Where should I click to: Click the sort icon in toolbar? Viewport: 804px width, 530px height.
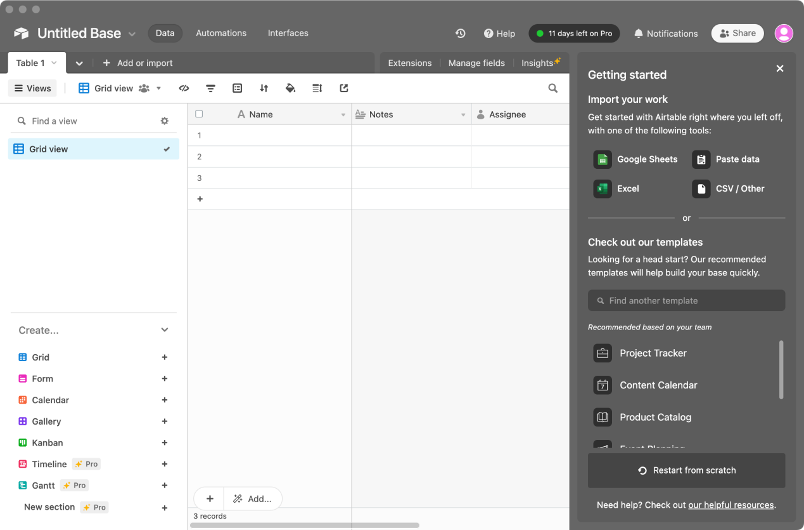[x=264, y=88]
